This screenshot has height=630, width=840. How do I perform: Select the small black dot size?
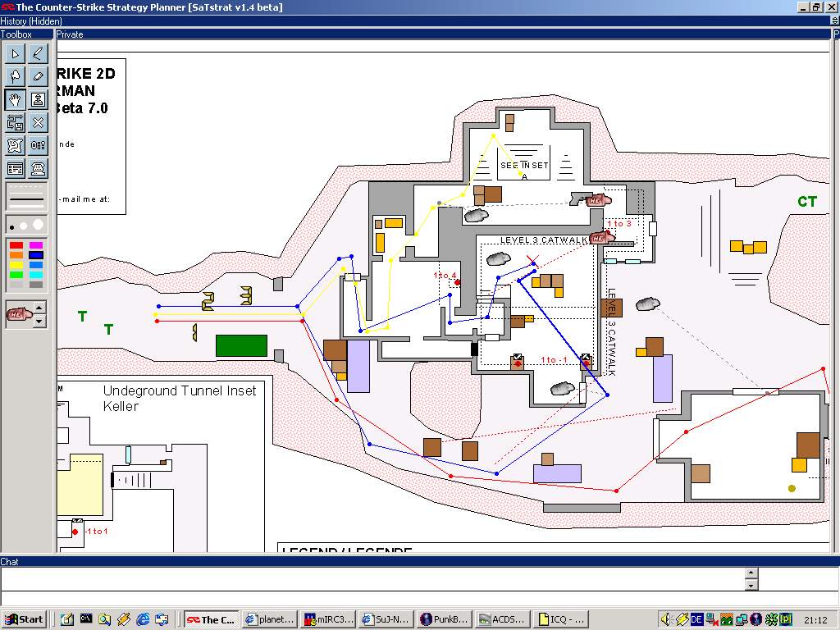[12, 227]
